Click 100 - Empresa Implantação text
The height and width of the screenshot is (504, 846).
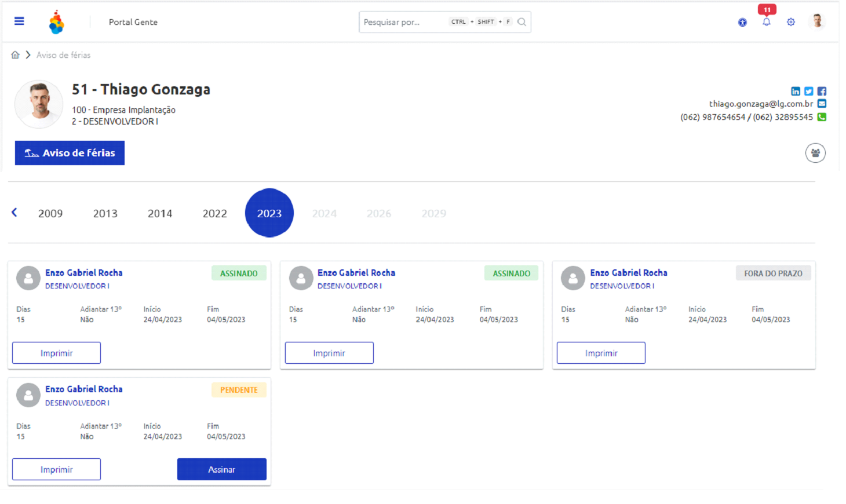coord(123,109)
